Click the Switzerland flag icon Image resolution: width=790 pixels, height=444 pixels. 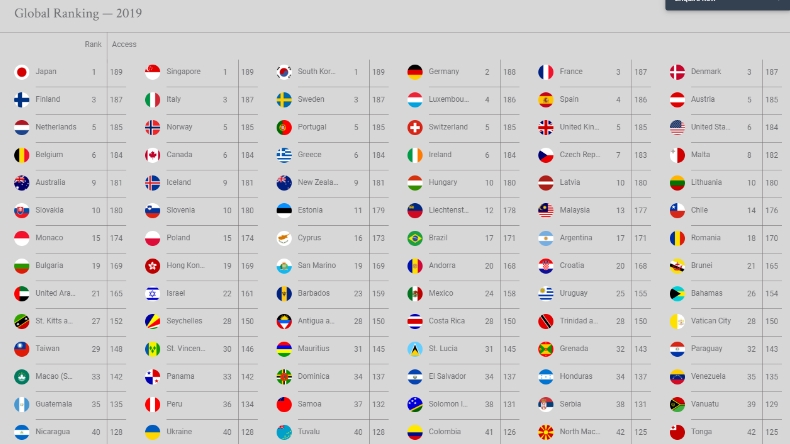point(415,127)
